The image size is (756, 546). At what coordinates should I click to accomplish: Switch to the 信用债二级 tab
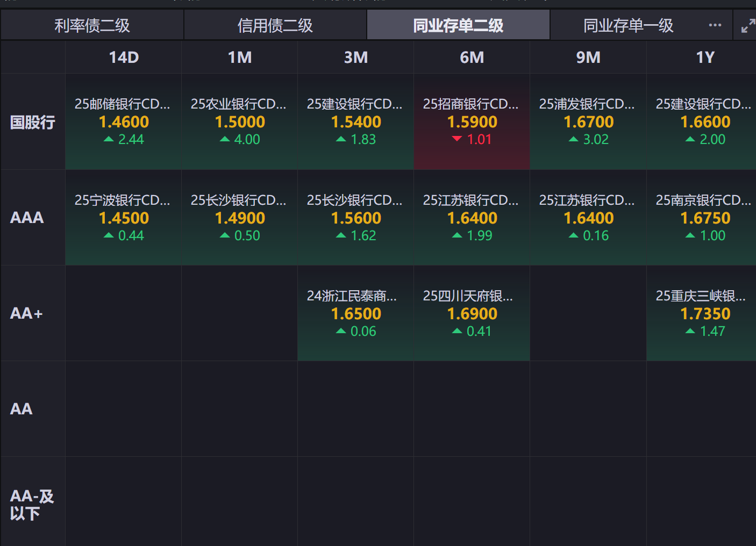(x=275, y=25)
